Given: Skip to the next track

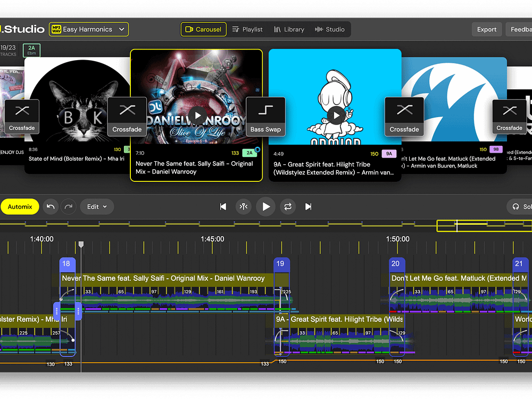Looking at the screenshot, I should click(x=308, y=206).
